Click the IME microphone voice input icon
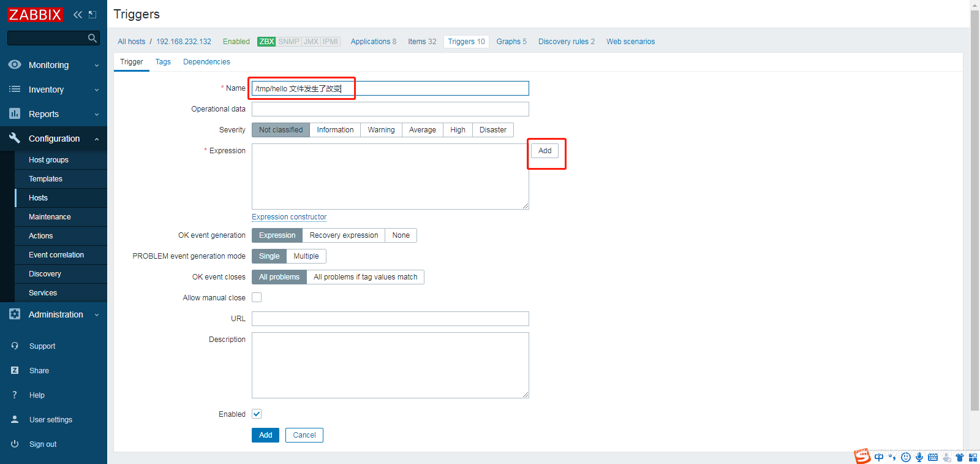 click(x=919, y=457)
